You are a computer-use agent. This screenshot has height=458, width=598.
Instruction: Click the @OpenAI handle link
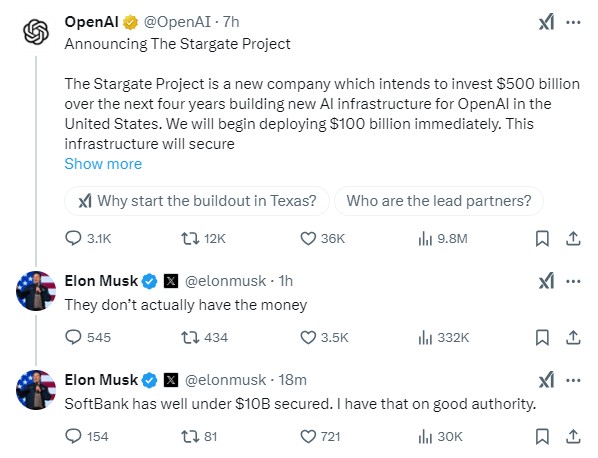177,22
